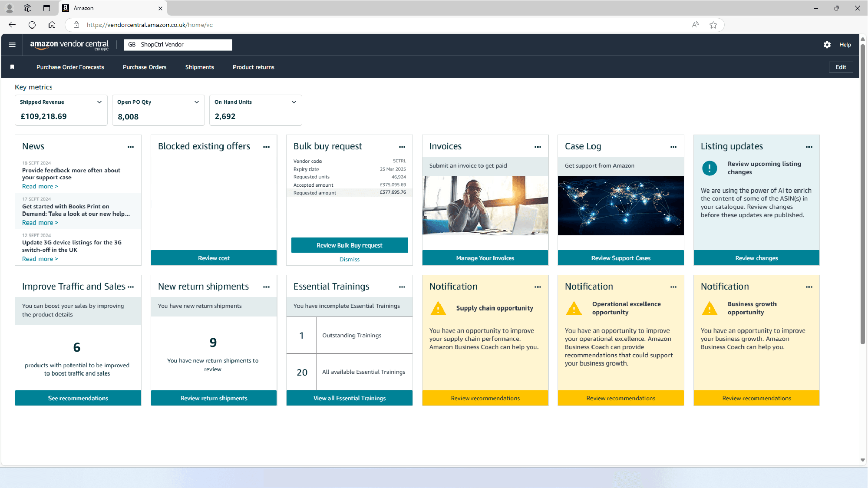Viewport: 868px width, 488px height.
Task: Read more about support case feedback news
Action: click(40, 186)
